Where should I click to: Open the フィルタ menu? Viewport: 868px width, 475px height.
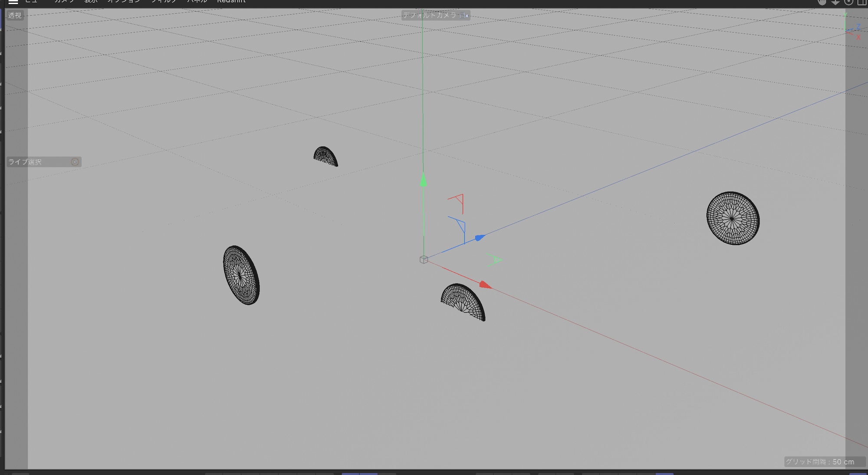tap(164, 1)
